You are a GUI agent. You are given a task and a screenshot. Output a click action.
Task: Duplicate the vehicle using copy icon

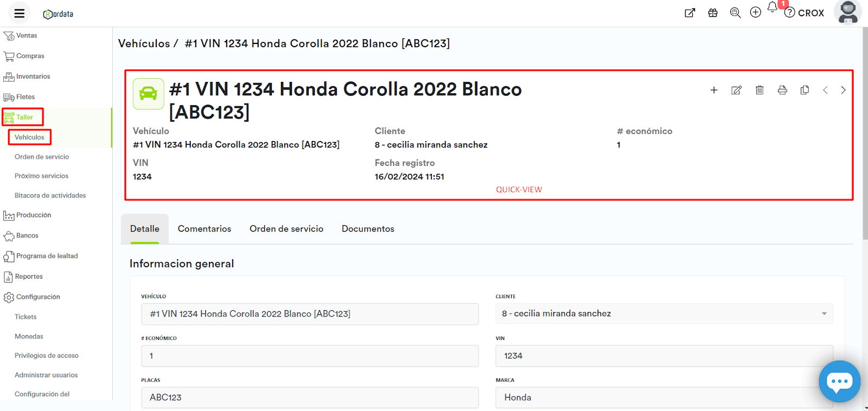(805, 91)
